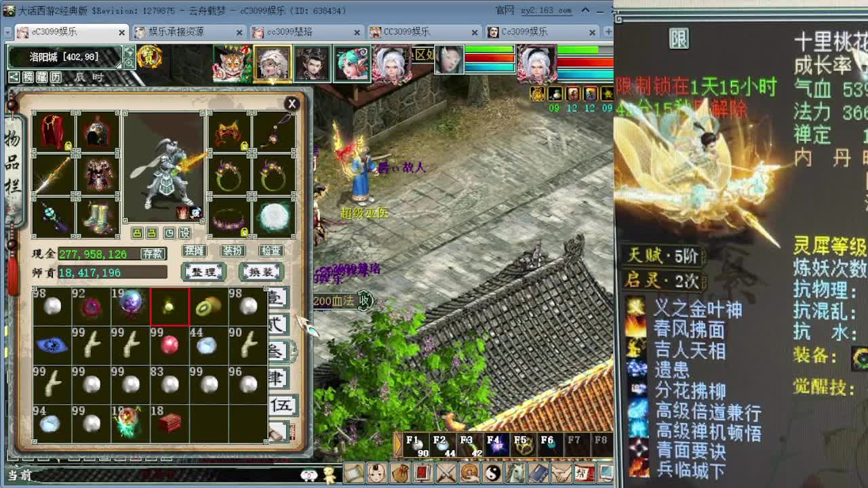Open the crossed swords combat icon

446,472
